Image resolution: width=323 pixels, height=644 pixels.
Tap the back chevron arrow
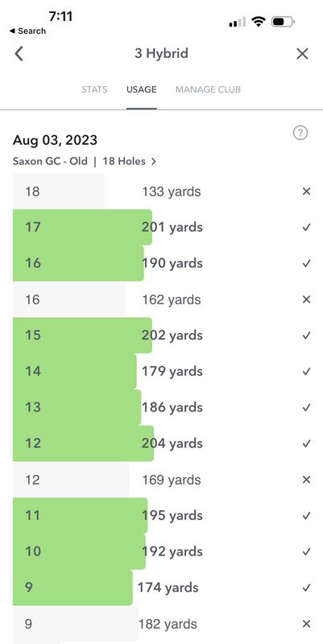pyautogui.click(x=19, y=54)
